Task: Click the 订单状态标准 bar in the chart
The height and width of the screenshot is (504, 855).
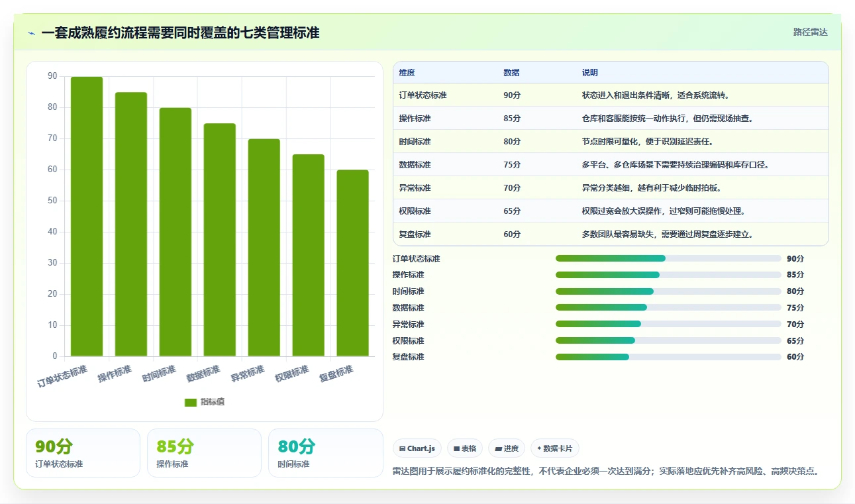Action: pos(87,217)
